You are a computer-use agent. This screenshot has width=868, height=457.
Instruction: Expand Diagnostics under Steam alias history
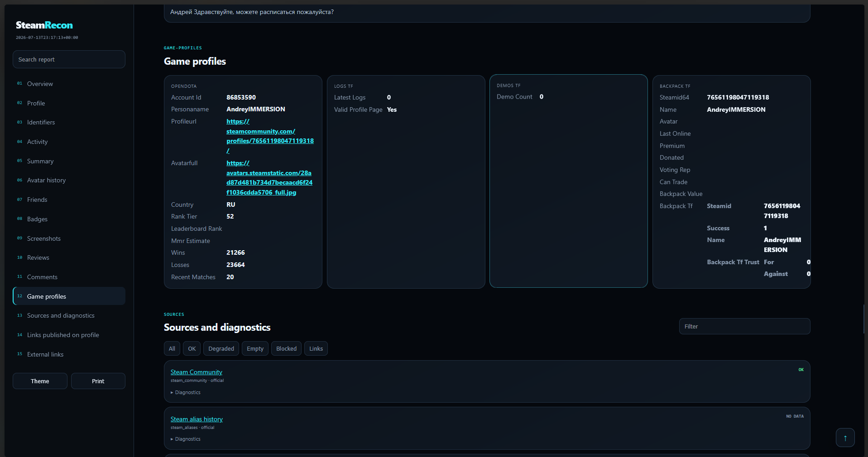(x=186, y=439)
